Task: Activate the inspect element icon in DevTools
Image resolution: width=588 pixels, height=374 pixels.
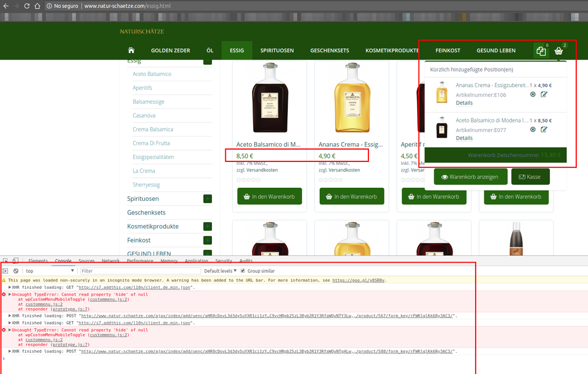Action: (6, 261)
